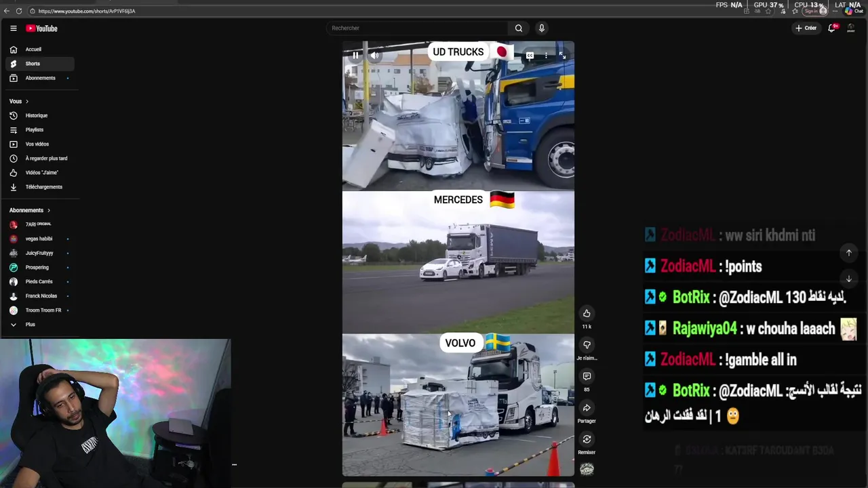868x488 pixels.
Task: Click inside the Rechercher search field
Action: click(x=417, y=28)
